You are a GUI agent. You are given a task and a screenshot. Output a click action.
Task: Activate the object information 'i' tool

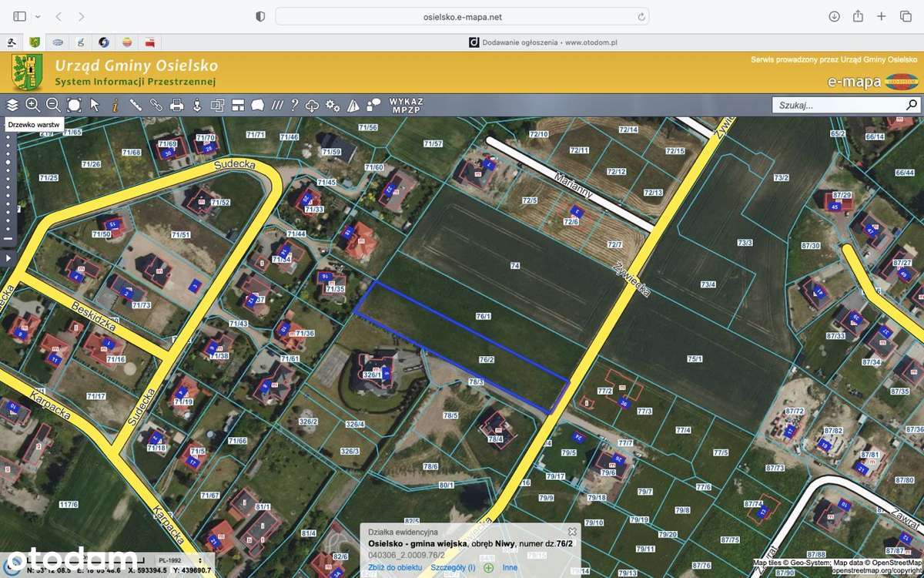coord(115,105)
